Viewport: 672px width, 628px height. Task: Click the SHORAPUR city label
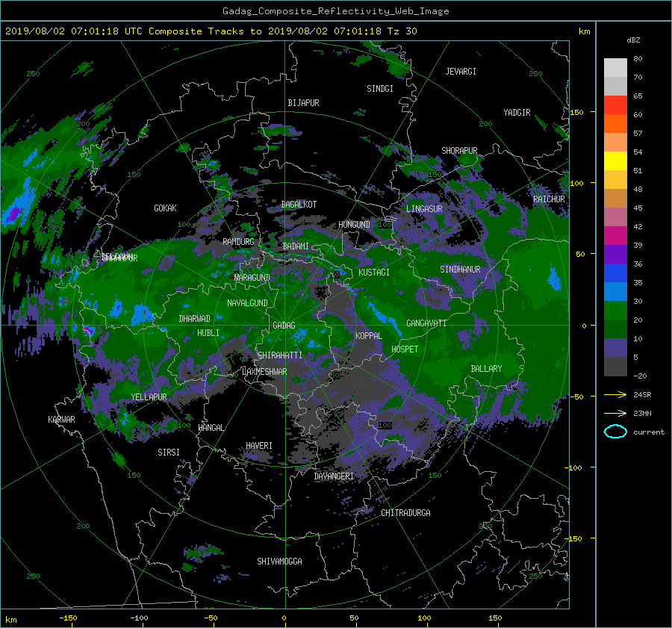(459, 150)
